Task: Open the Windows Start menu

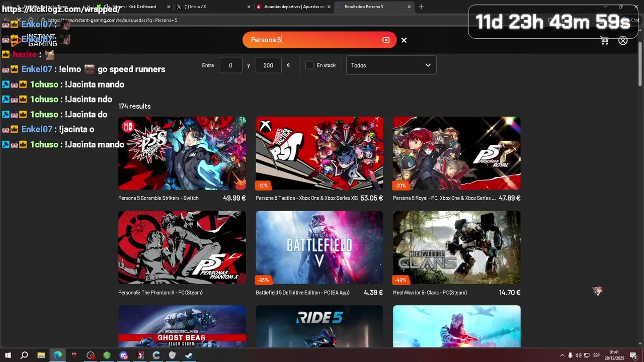Action: (x=8, y=355)
